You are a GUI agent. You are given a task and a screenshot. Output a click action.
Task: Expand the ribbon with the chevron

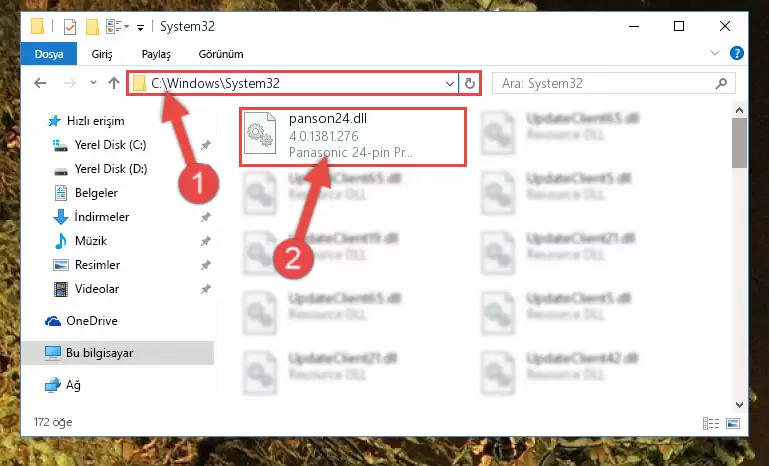tap(715, 53)
